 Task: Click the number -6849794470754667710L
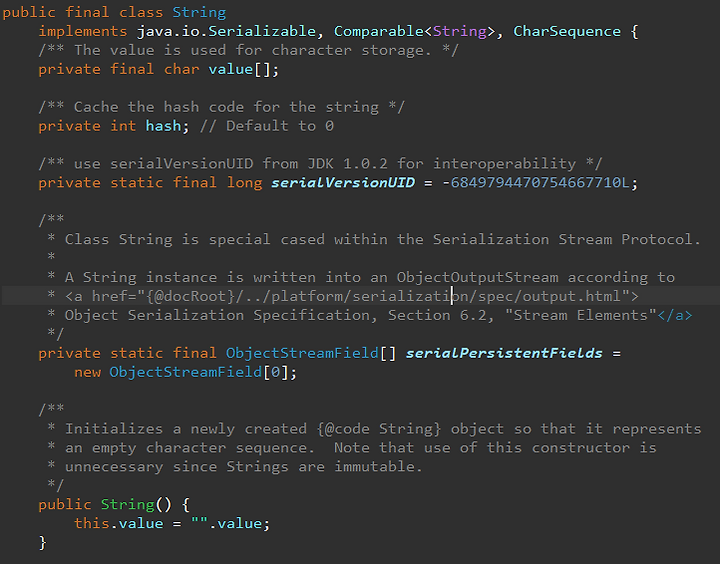coord(535,183)
